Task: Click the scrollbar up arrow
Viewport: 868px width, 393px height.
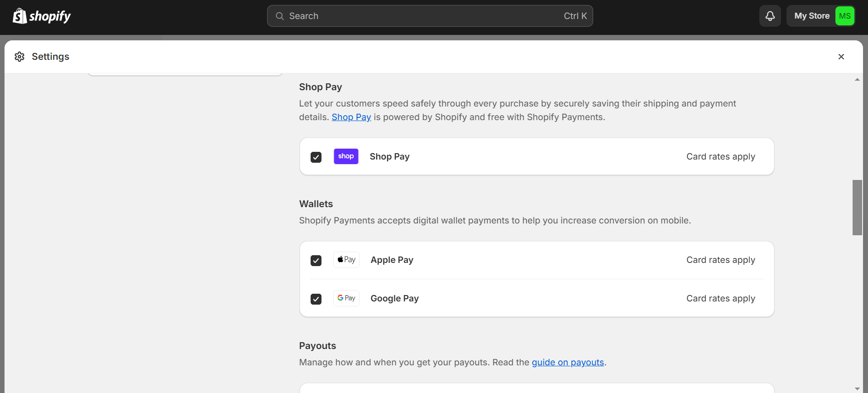Action: (857, 79)
